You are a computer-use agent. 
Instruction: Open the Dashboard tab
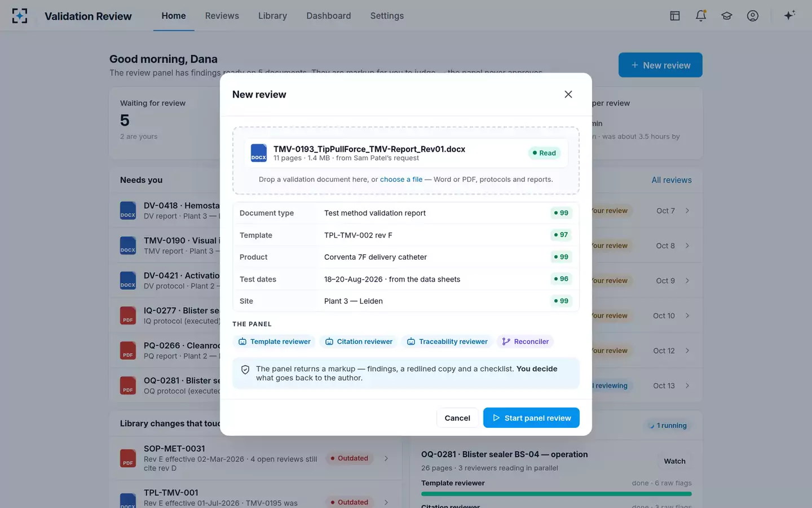click(x=329, y=16)
